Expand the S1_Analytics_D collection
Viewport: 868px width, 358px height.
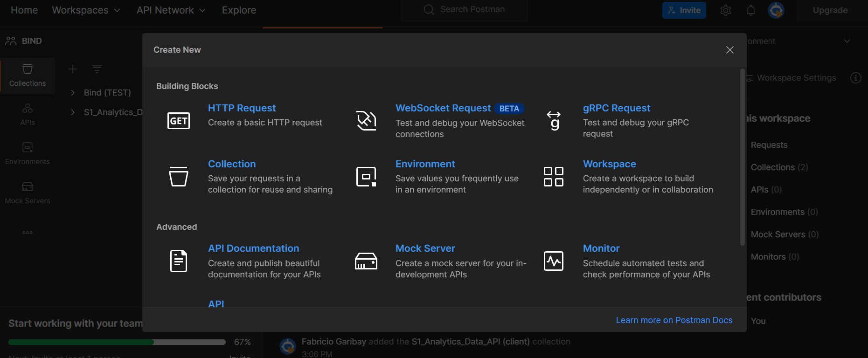point(73,112)
